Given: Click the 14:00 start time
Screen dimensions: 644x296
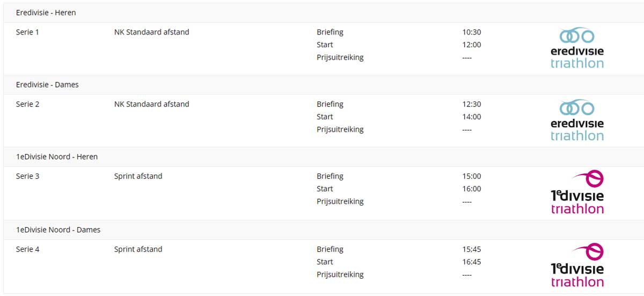Looking at the screenshot, I should 472,117.
